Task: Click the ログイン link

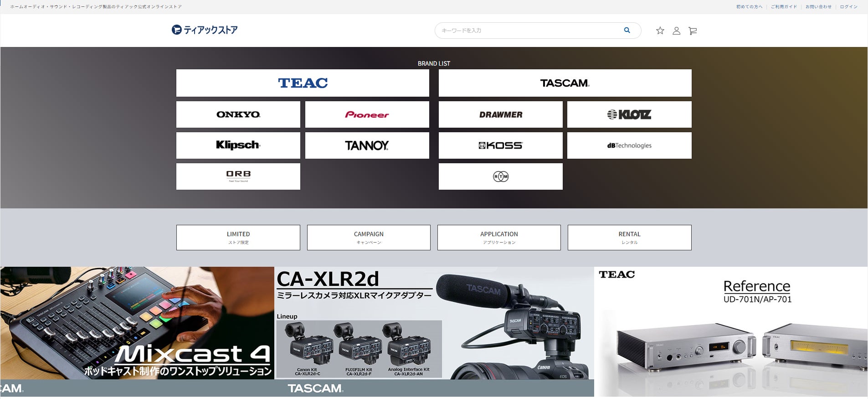Action: 848,7
